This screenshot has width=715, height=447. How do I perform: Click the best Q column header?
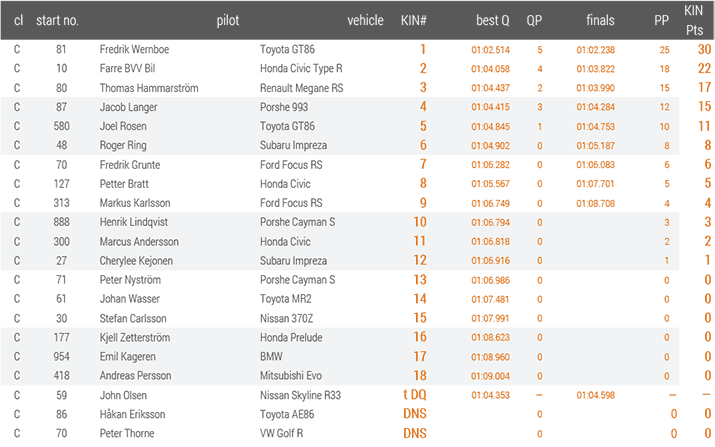click(x=492, y=21)
